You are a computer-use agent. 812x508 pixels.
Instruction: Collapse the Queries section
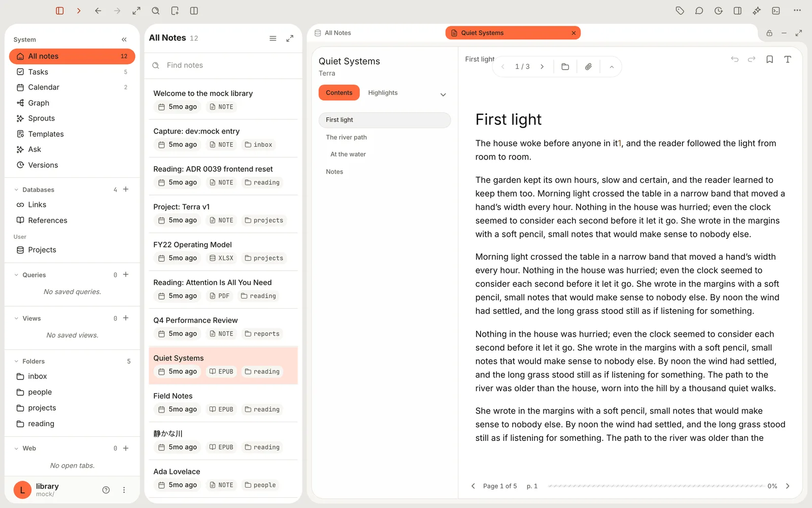click(x=16, y=275)
